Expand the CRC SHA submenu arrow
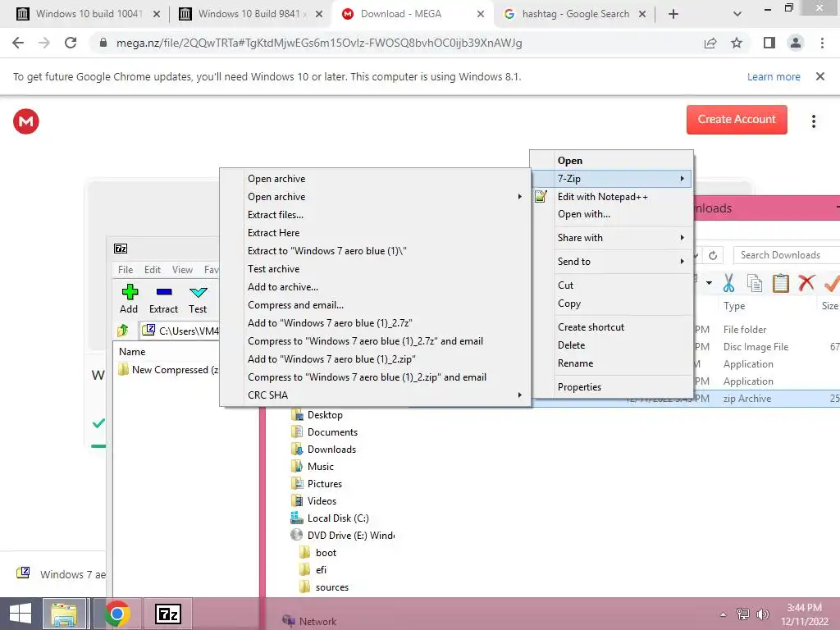The image size is (840, 630). (x=519, y=395)
